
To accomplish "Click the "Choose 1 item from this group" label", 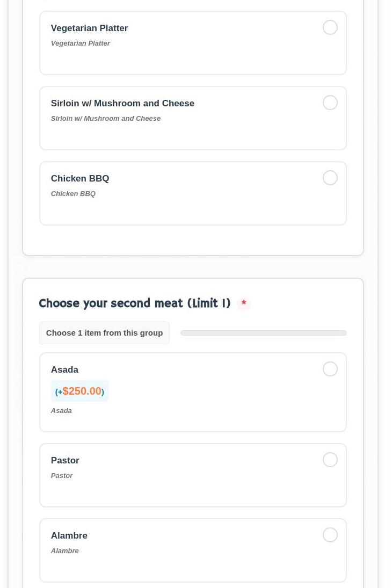I will tap(104, 333).
